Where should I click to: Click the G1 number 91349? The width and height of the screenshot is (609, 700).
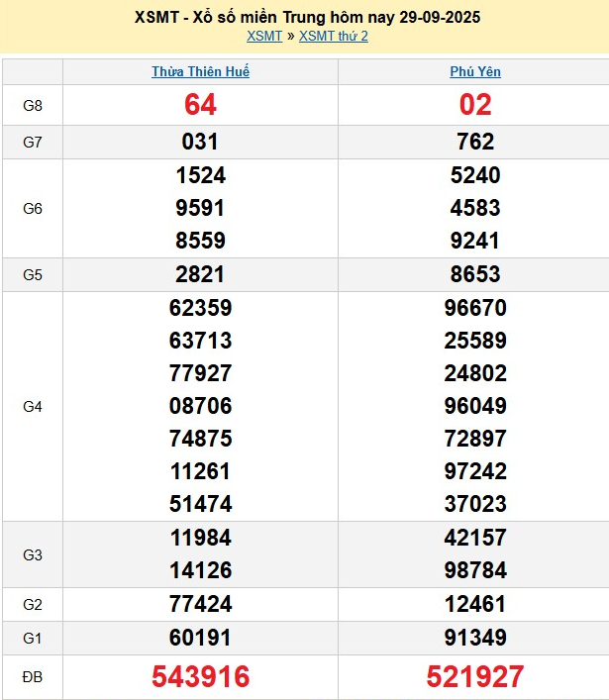point(475,637)
